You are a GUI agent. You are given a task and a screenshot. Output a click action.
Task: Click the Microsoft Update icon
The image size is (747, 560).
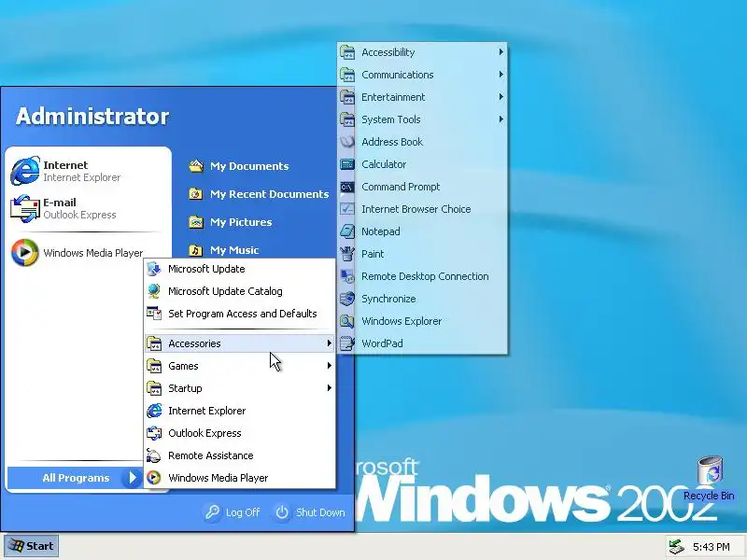154,269
